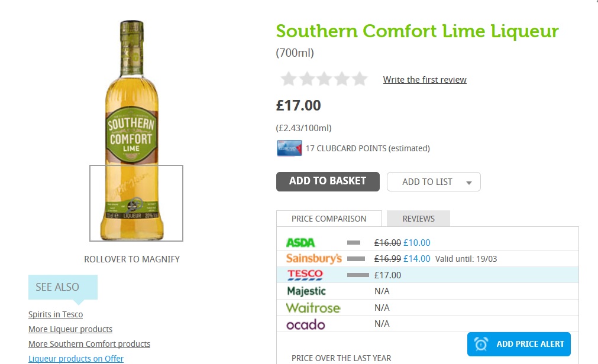
Task: Select the Sainsbury's logo in price comparison
Action: click(308, 258)
